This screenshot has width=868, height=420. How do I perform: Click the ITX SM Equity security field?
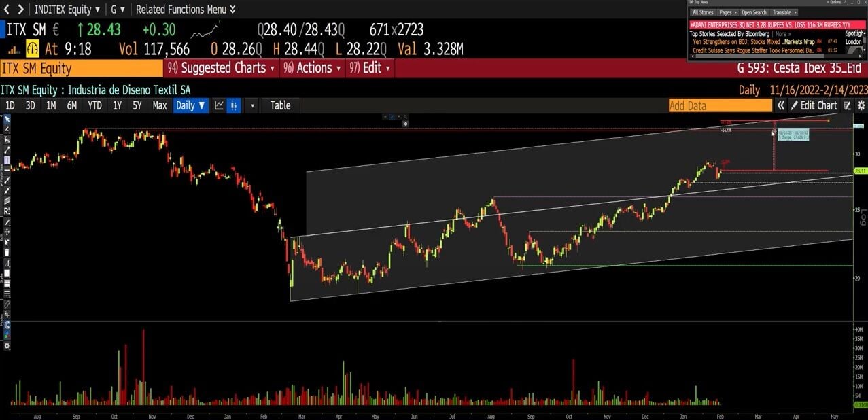click(82, 68)
